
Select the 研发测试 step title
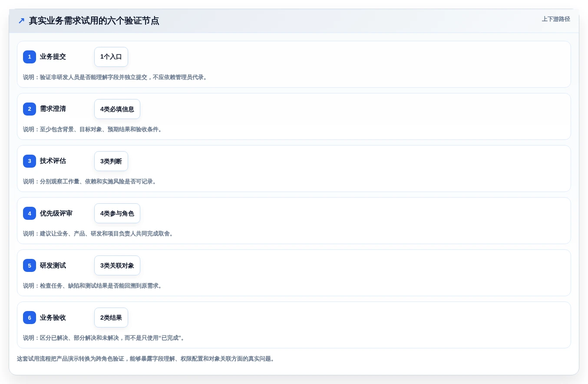tap(53, 265)
